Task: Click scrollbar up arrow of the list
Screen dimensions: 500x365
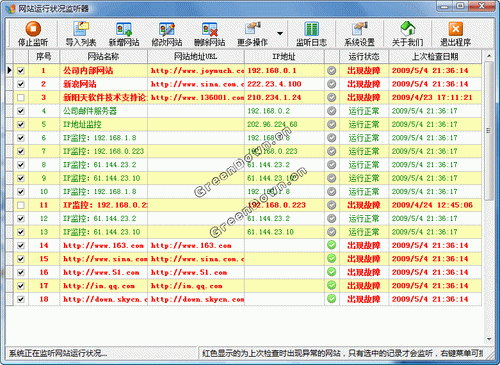Action: [x=489, y=56]
